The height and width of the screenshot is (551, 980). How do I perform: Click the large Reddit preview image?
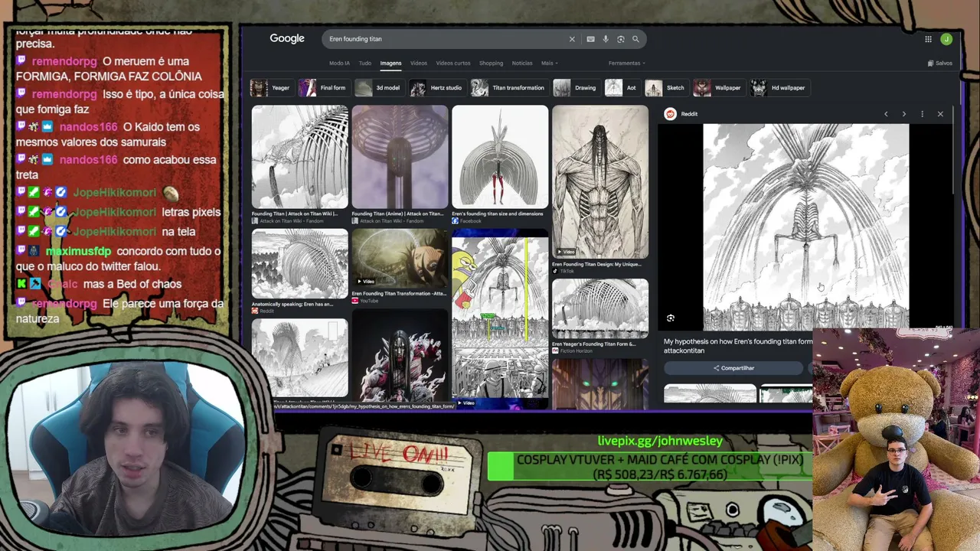806,227
